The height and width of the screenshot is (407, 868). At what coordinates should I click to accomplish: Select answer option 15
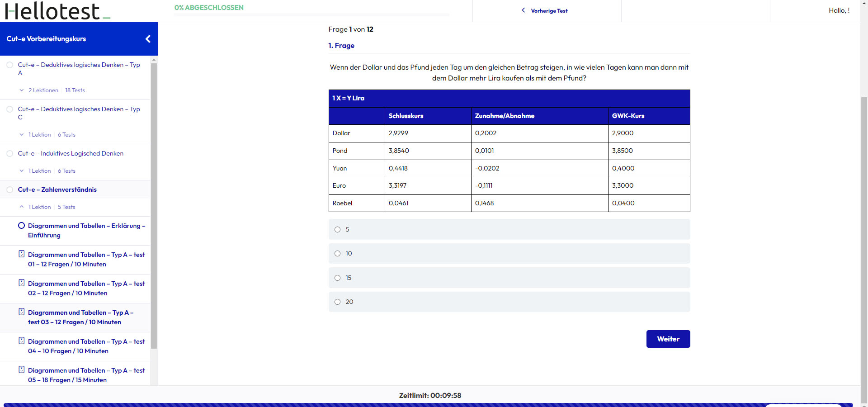tap(337, 278)
